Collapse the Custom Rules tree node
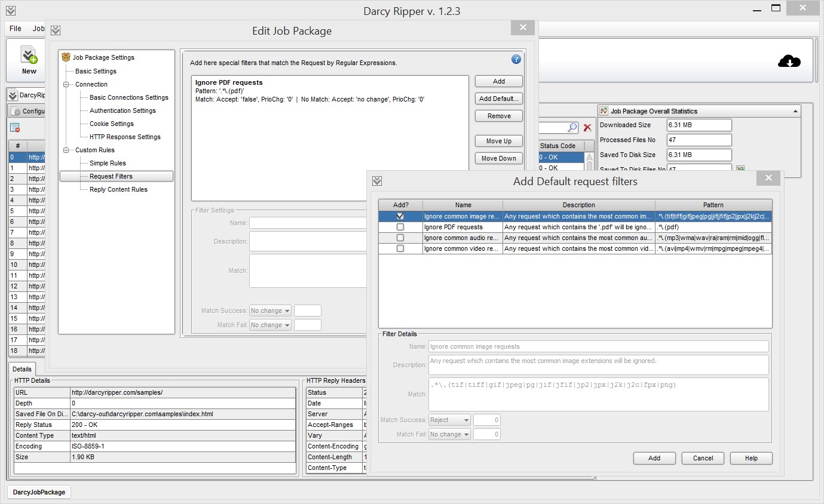 [x=66, y=150]
